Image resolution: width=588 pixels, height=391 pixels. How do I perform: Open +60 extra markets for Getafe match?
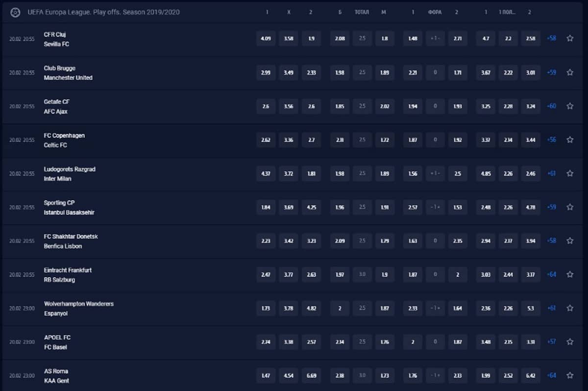[x=552, y=106]
